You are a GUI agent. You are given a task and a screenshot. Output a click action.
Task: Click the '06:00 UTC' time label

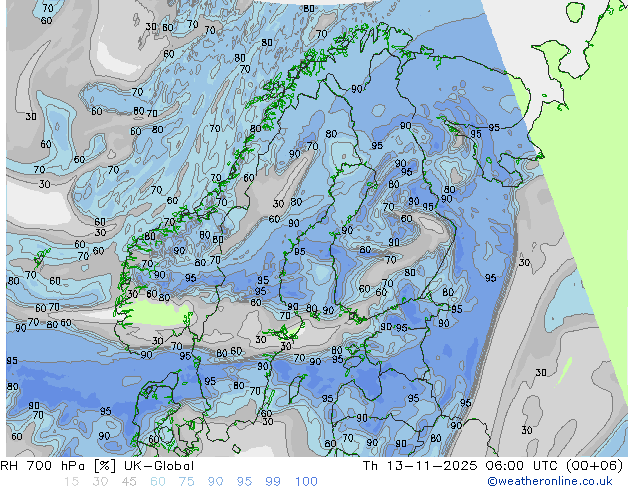click(523, 466)
